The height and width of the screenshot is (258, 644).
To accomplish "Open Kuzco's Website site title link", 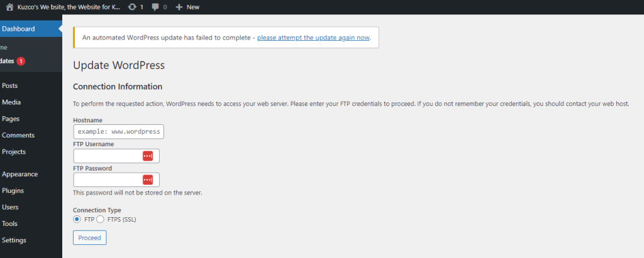I will click(x=69, y=7).
